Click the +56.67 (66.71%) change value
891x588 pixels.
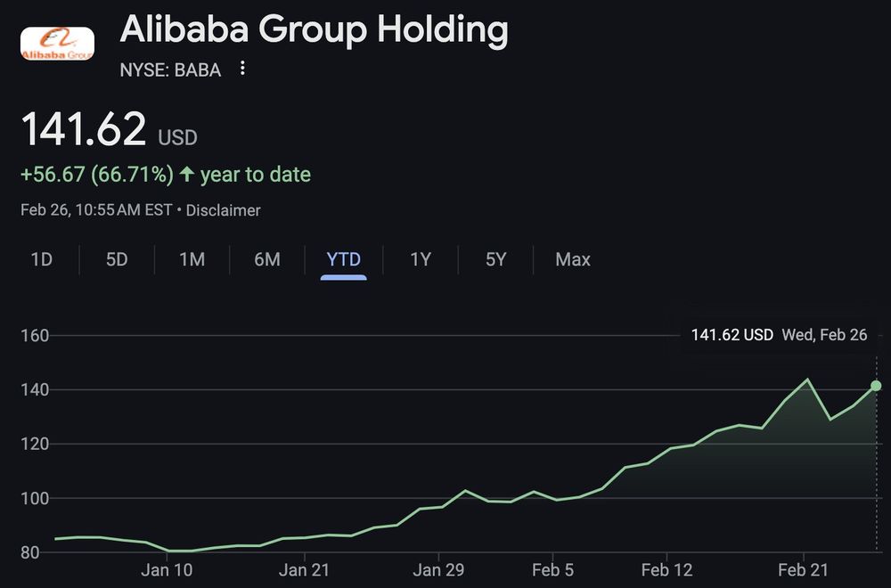96,175
